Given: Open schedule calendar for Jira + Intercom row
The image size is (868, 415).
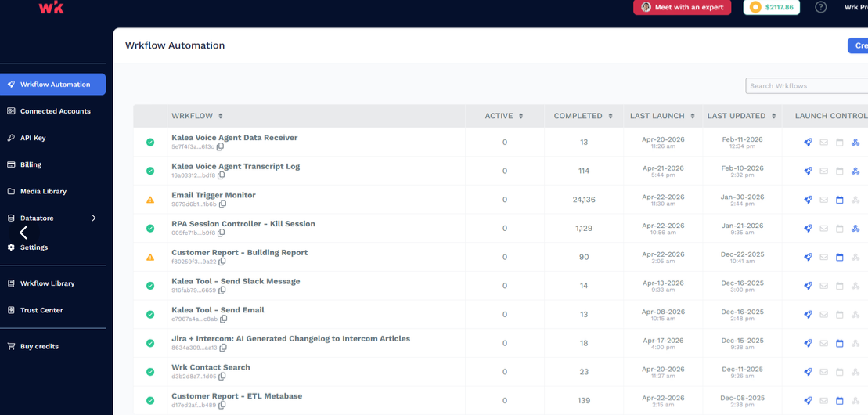Looking at the screenshot, I should (839, 344).
